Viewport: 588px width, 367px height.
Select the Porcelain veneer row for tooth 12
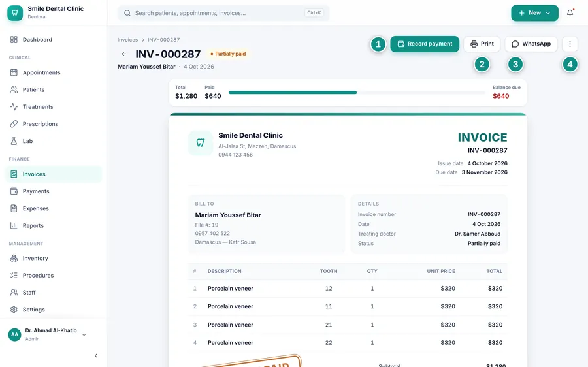(x=348, y=289)
